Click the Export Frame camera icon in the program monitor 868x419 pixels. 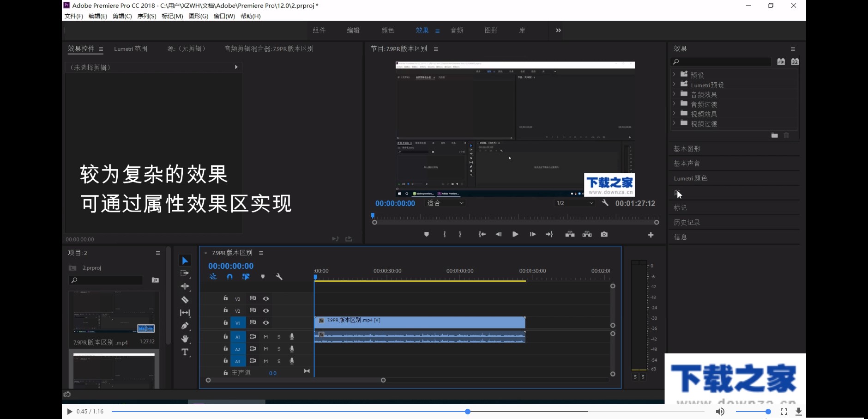604,234
